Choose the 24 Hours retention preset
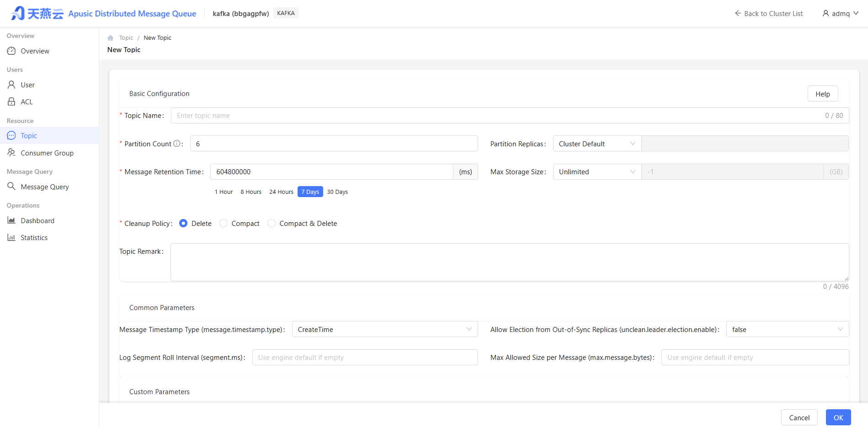The image size is (868, 428). 281,192
